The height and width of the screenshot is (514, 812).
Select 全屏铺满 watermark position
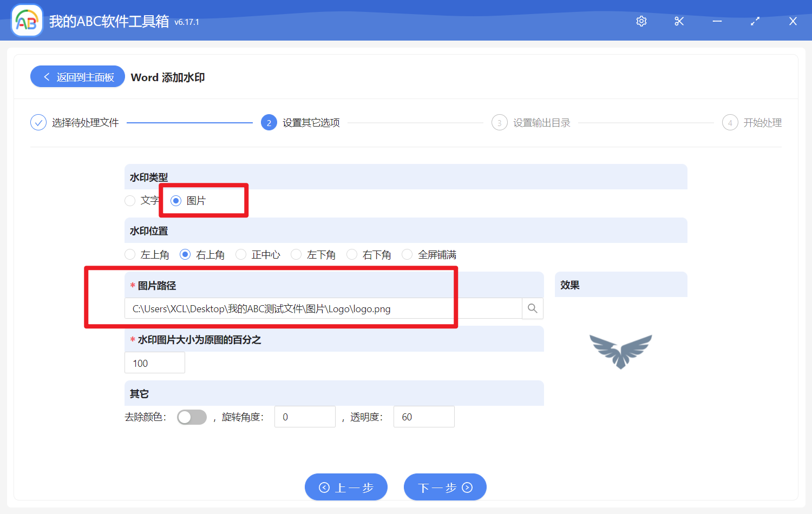pyautogui.click(x=407, y=254)
